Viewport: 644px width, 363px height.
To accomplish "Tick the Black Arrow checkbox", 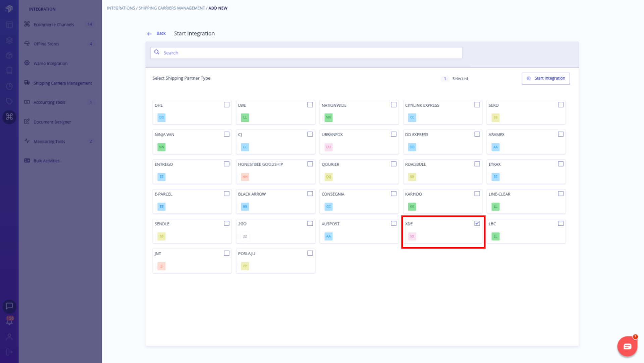I will [x=310, y=194].
